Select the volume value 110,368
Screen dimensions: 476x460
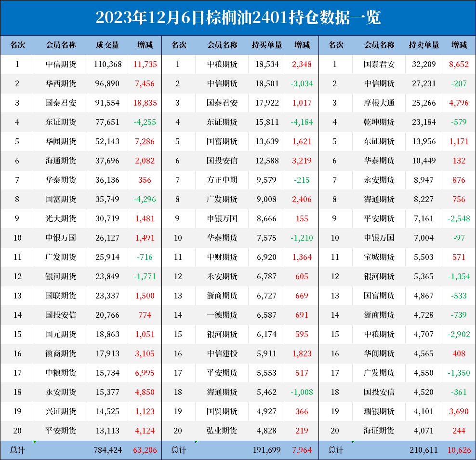(x=108, y=64)
